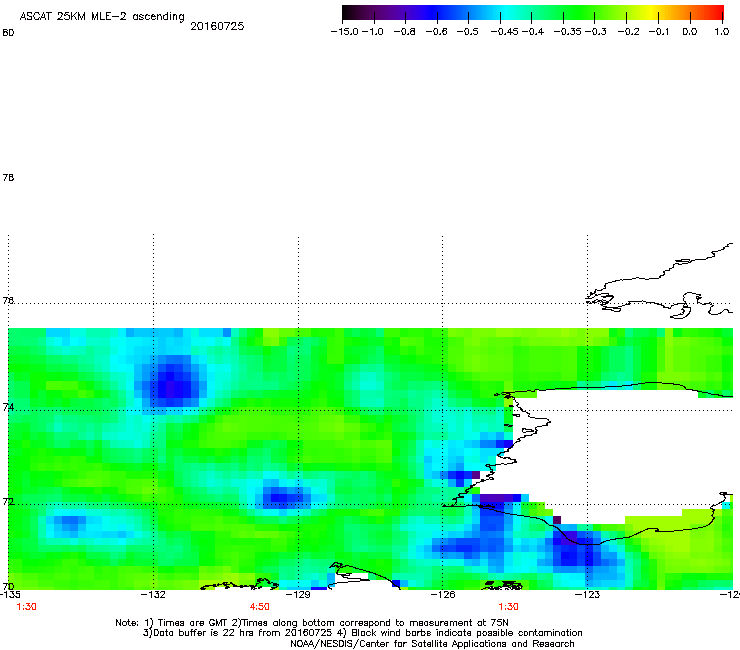The height and width of the screenshot is (650, 740).
Task: Click the blue patch on the 72 line near -129
Action: 283,497
